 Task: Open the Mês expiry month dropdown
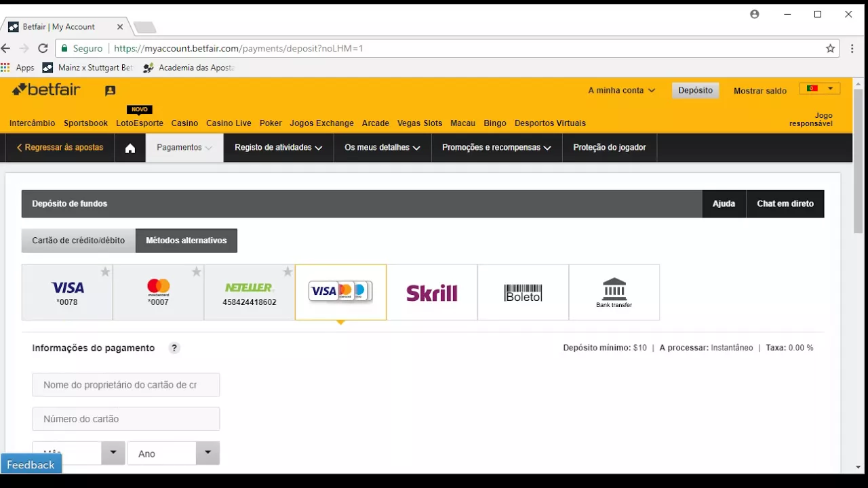79,453
